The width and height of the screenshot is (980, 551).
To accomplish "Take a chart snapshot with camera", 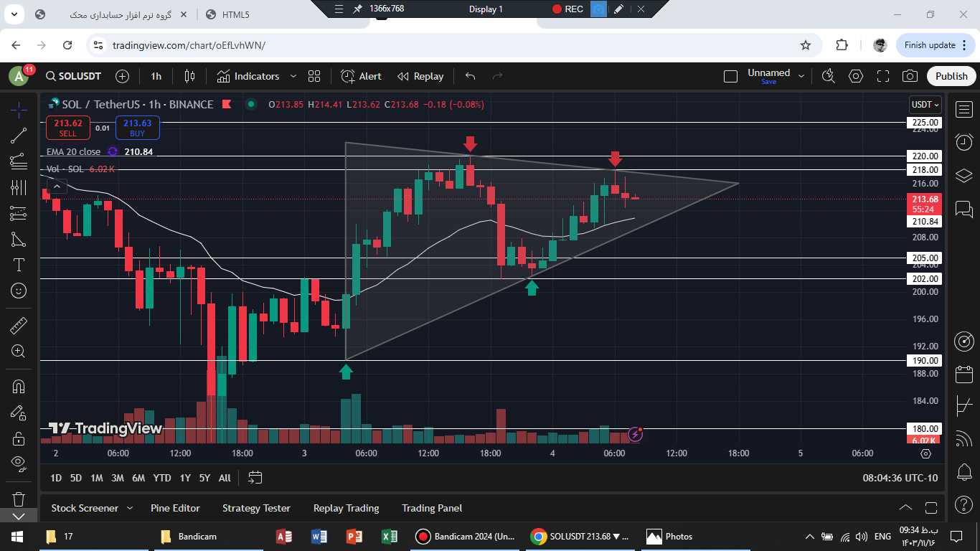I will [910, 76].
